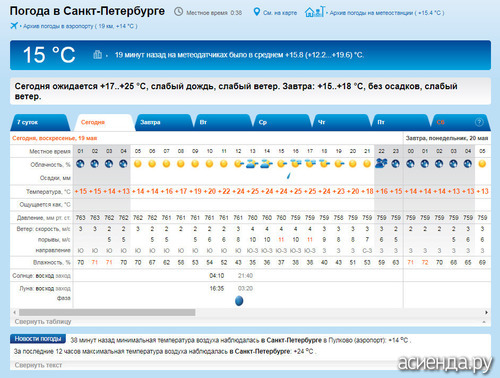Screen dimensions: 500x378
Task: Click the Облачность, % row label
Action: (50, 165)
